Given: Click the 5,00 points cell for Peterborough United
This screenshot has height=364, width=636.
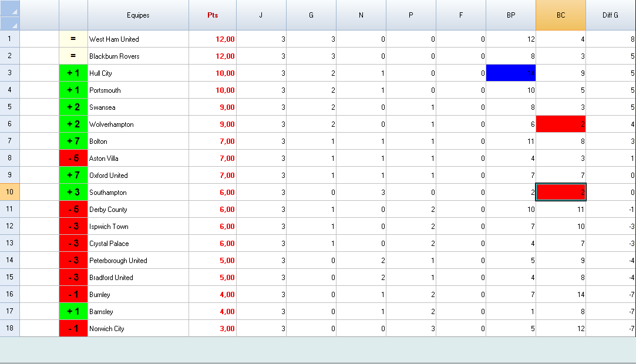Looking at the screenshot, I should tap(213, 260).
